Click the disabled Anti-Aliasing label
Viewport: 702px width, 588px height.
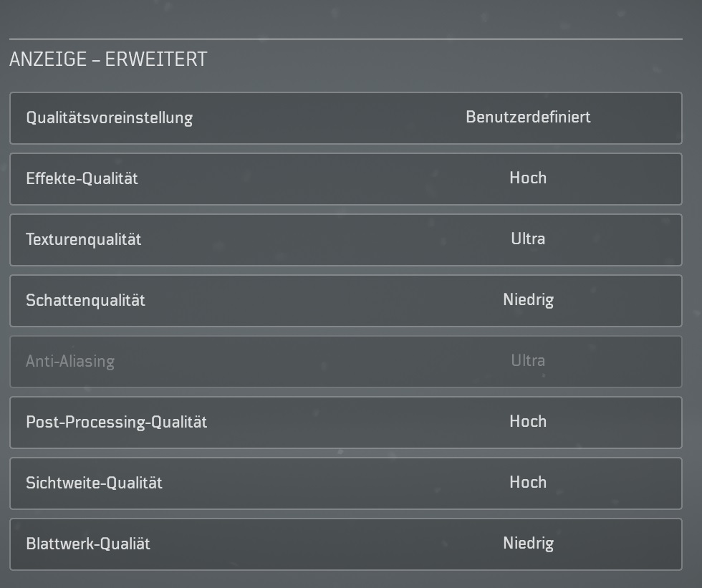(x=70, y=361)
